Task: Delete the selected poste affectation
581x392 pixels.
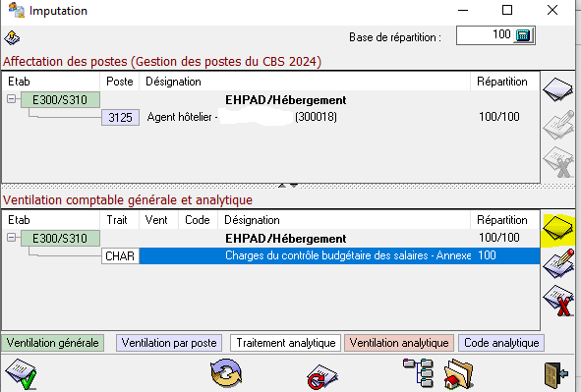Action: coord(558,162)
